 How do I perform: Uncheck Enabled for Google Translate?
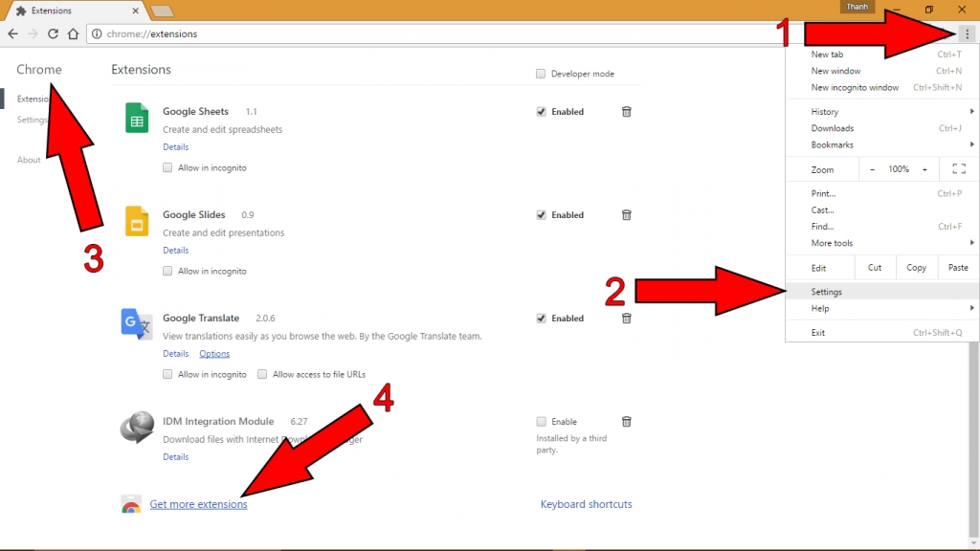point(542,318)
